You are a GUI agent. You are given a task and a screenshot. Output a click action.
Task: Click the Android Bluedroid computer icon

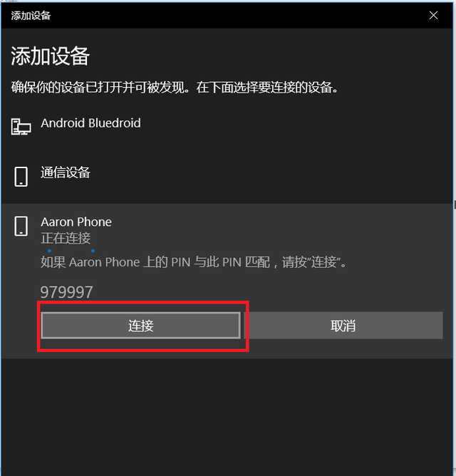click(21, 127)
